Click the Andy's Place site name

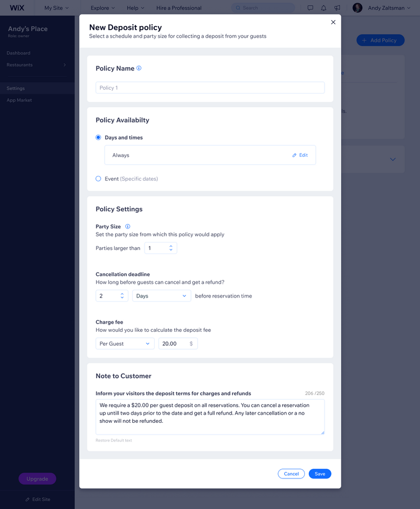click(x=28, y=28)
